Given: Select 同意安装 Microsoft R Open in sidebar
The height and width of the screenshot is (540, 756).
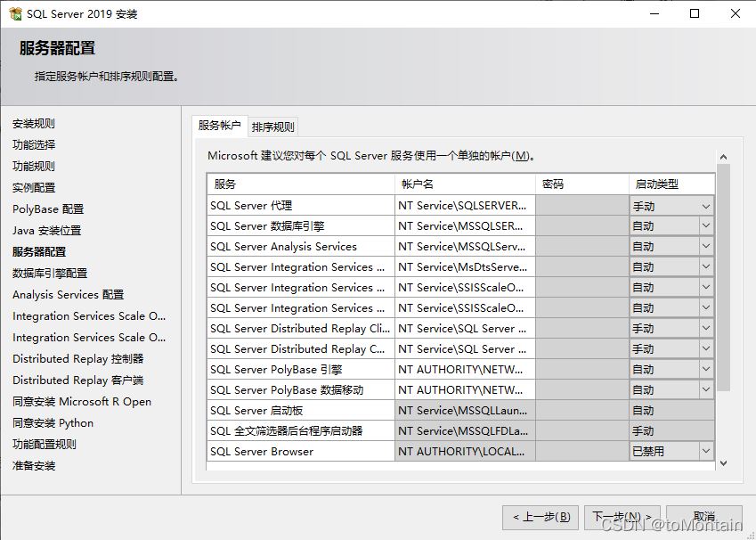Looking at the screenshot, I should 82,402.
